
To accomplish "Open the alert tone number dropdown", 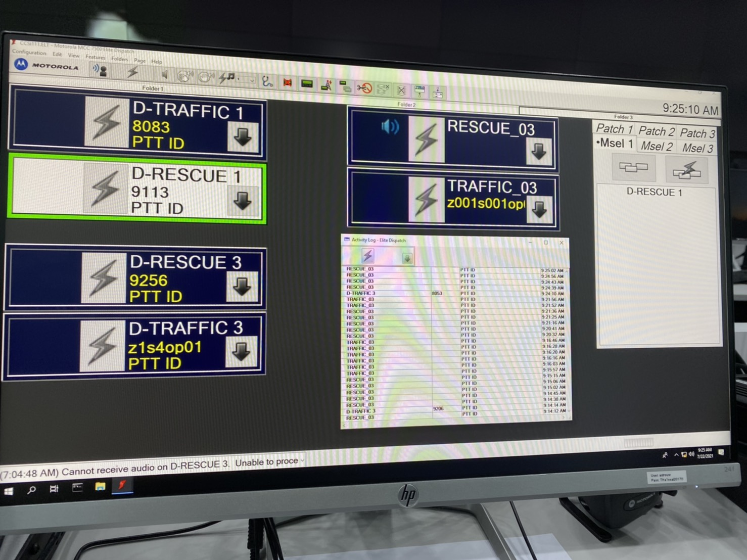I will click(x=251, y=80).
